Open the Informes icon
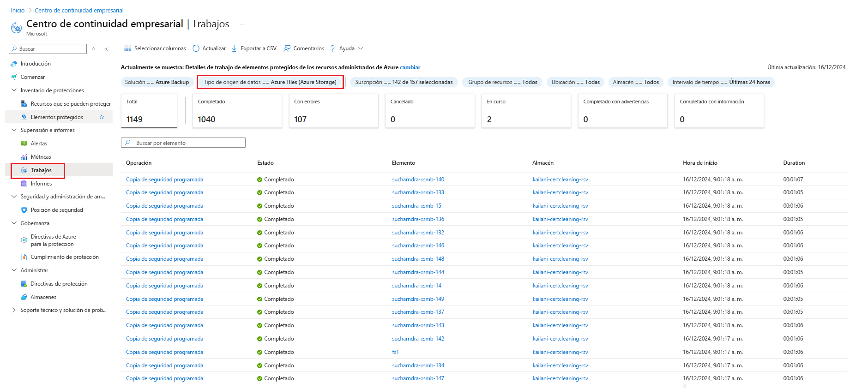This screenshot has height=389, width=868. pos(24,184)
